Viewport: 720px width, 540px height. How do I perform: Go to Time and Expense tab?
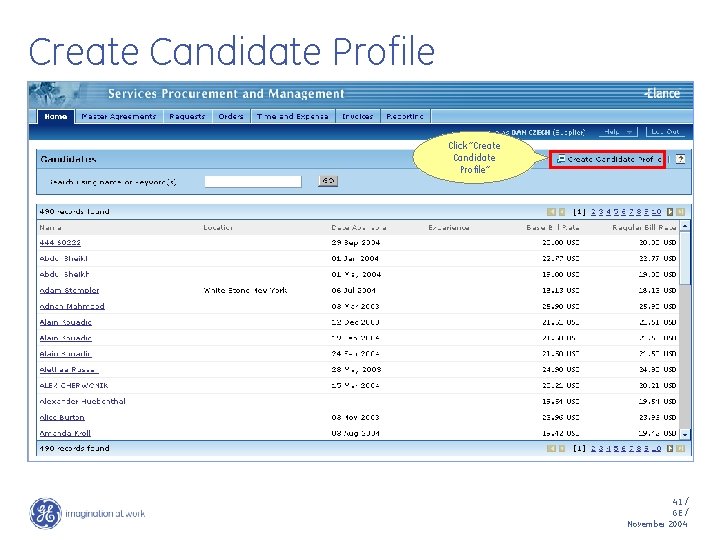click(292, 116)
